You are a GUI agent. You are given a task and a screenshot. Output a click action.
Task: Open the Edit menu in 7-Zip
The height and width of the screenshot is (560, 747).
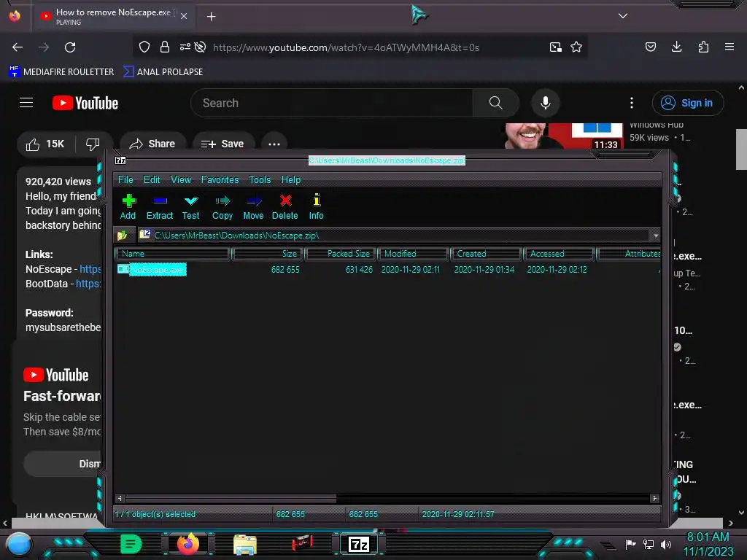(x=152, y=179)
